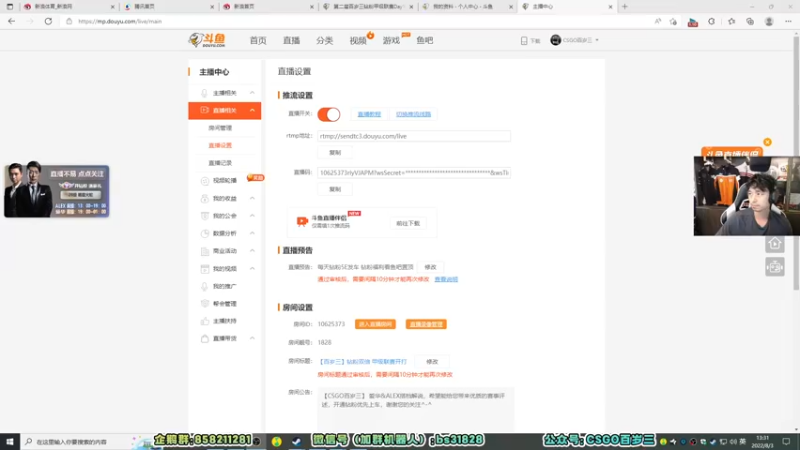Expand the 数据分析 section chevron
Image resolution: width=800 pixels, height=450 pixels.
point(252,233)
